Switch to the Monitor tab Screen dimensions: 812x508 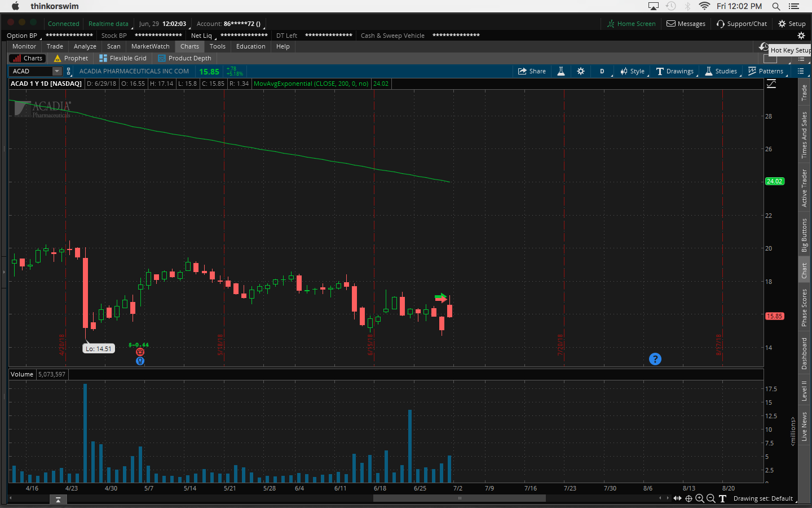24,46
